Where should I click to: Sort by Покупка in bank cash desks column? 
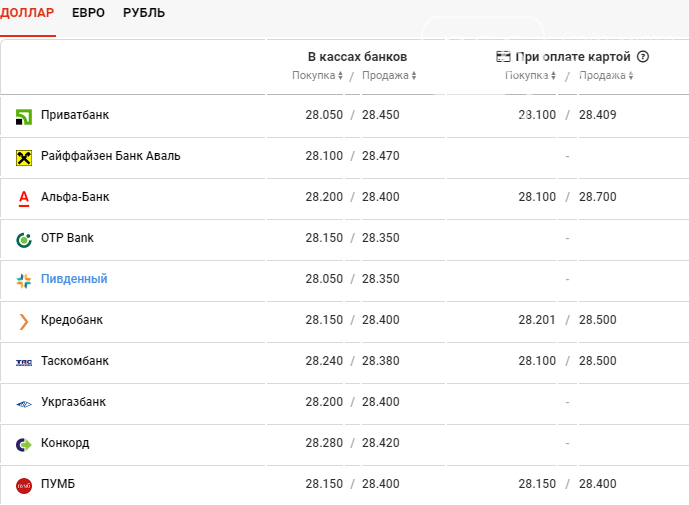317,76
